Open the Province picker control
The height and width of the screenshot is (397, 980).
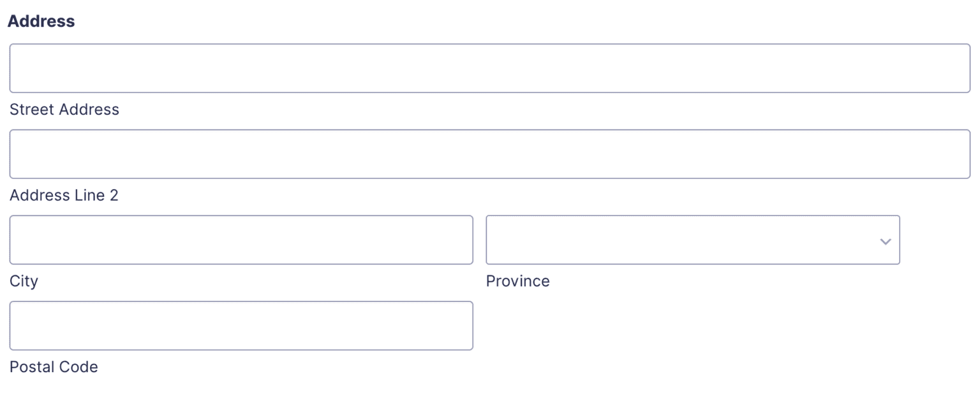pos(693,240)
